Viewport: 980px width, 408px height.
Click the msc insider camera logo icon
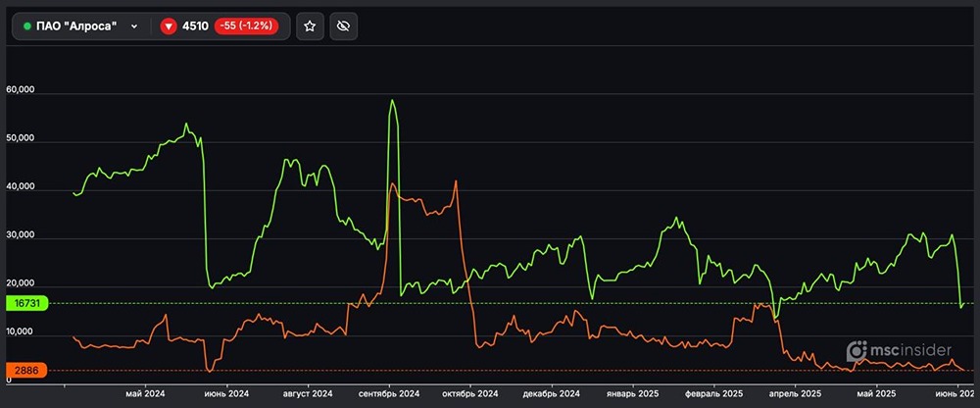(x=856, y=350)
